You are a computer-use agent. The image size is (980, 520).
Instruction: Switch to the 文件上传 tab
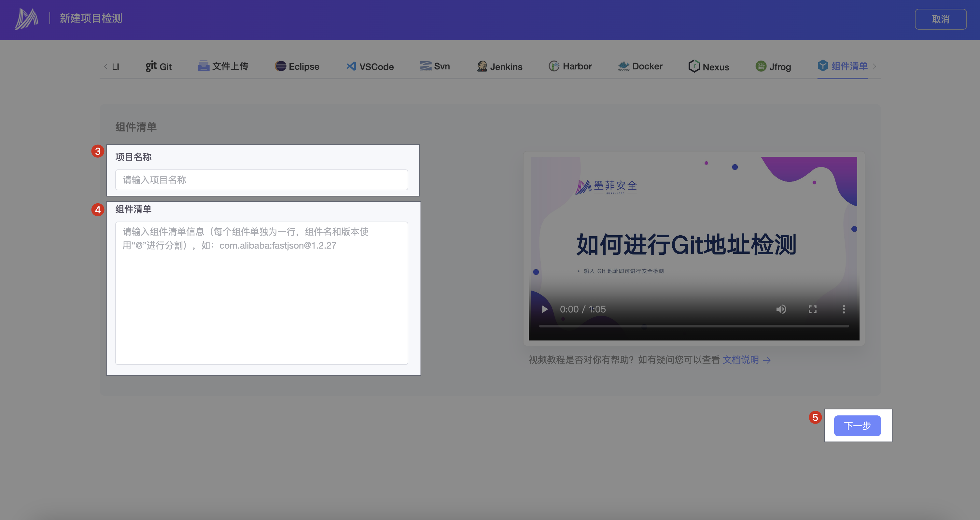pyautogui.click(x=223, y=66)
